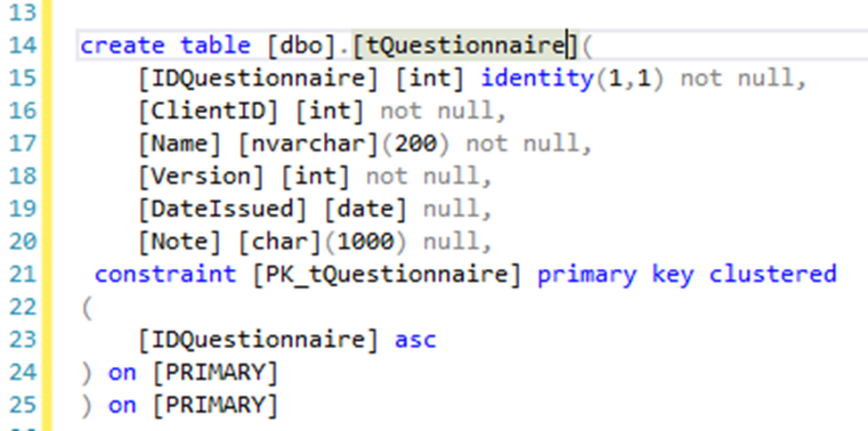
Task: Click line number 14 in the gutter
Action: pyautogui.click(x=22, y=45)
